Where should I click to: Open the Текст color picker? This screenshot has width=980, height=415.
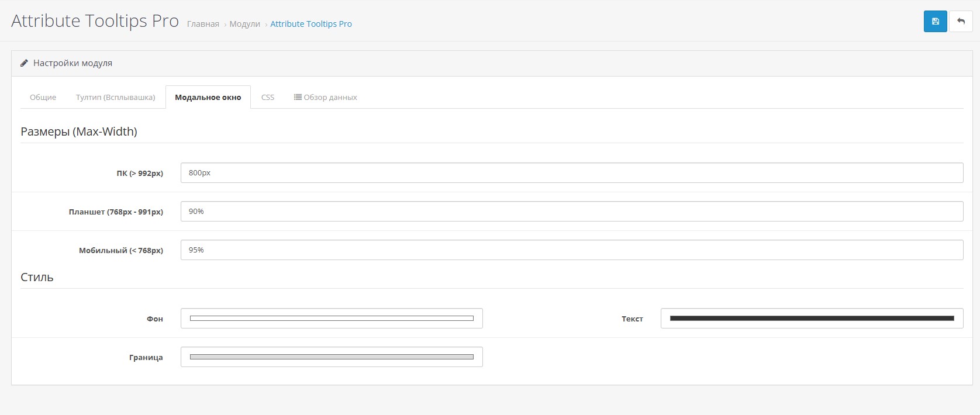tap(812, 319)
